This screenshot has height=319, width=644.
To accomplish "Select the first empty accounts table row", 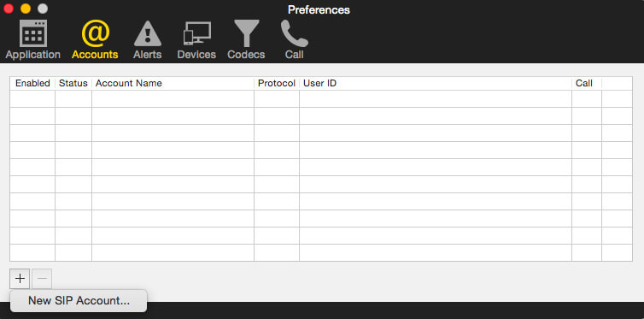I will tap(321, 98).
